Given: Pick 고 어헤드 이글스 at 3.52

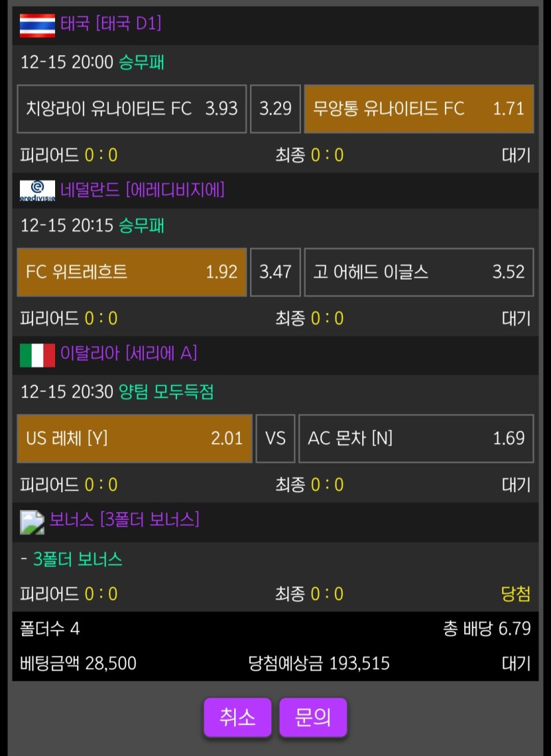Looking at the screenshot, I should point(419,272).
